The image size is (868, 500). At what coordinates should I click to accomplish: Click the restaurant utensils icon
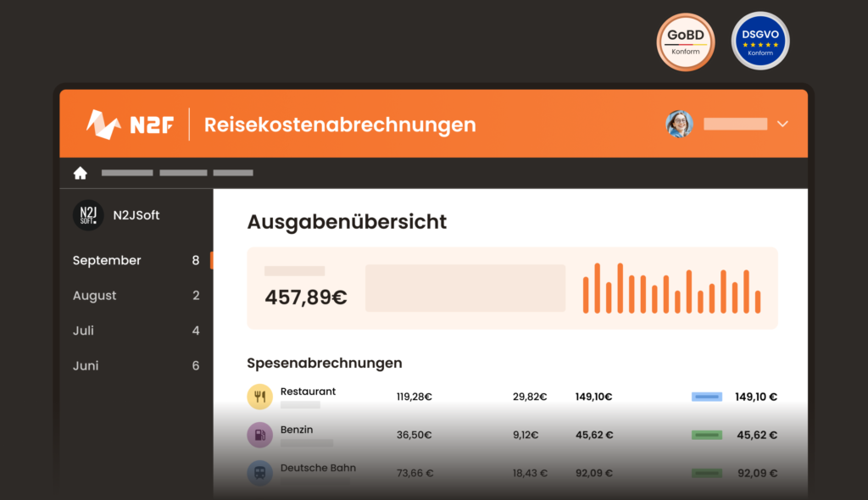tap(259, 396)
